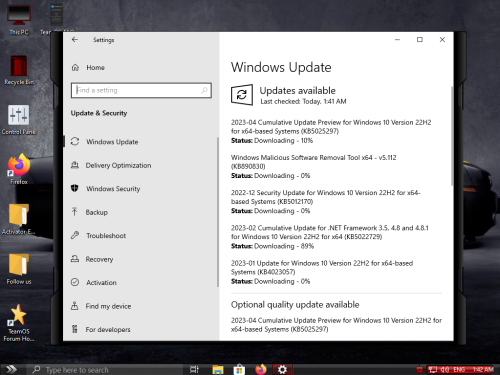Open File Explorer from the taskbar
The height and width of the screenshot is (375, 500).
[x=218, y=369]
